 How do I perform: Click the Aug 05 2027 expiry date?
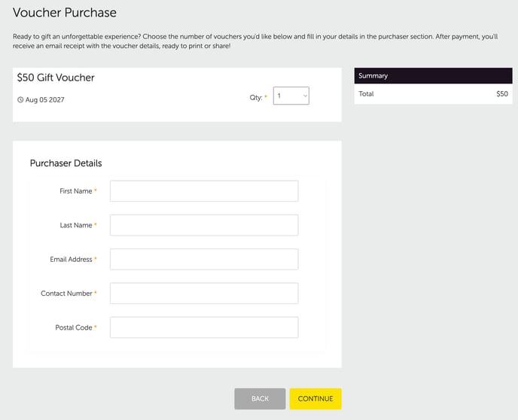[x=45, y=99]
